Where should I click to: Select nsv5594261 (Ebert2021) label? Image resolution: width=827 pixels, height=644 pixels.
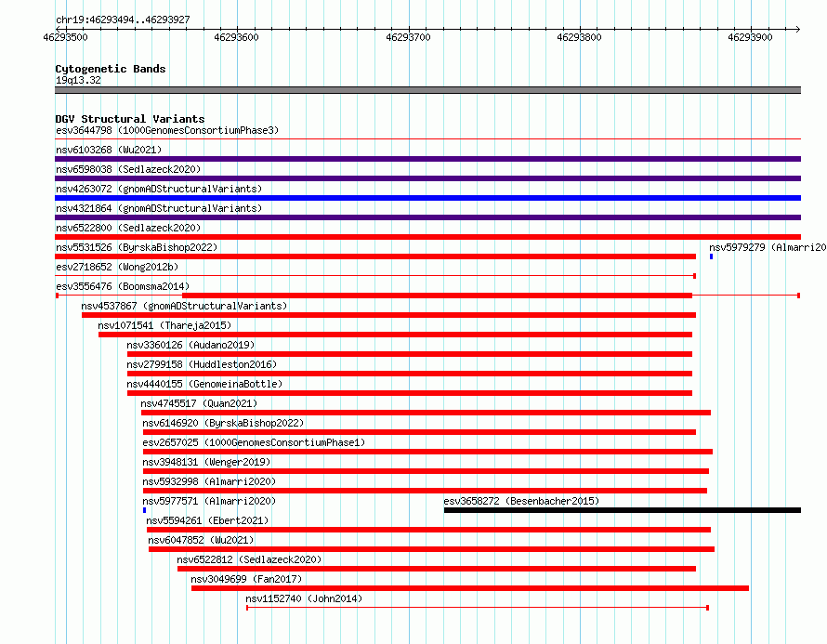point(207,520)
